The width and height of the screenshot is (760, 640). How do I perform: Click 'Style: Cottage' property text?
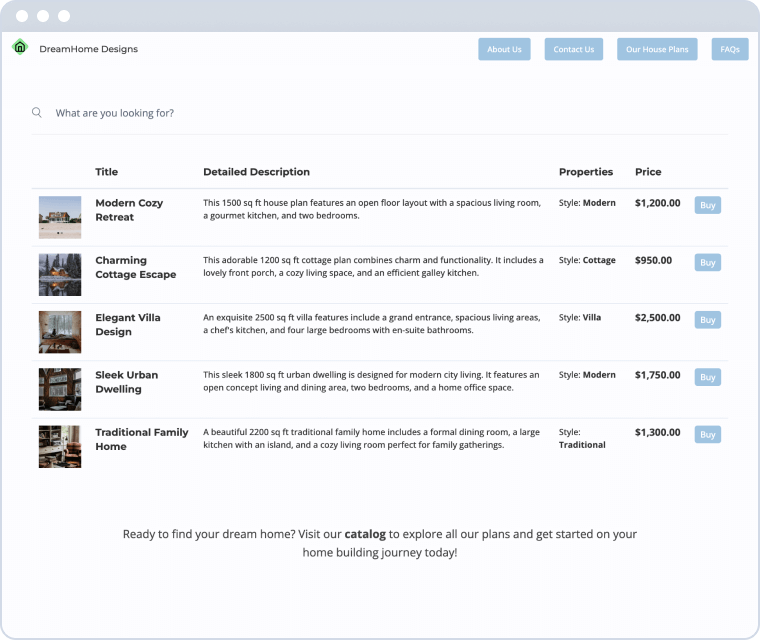click(x=587, y=260)
